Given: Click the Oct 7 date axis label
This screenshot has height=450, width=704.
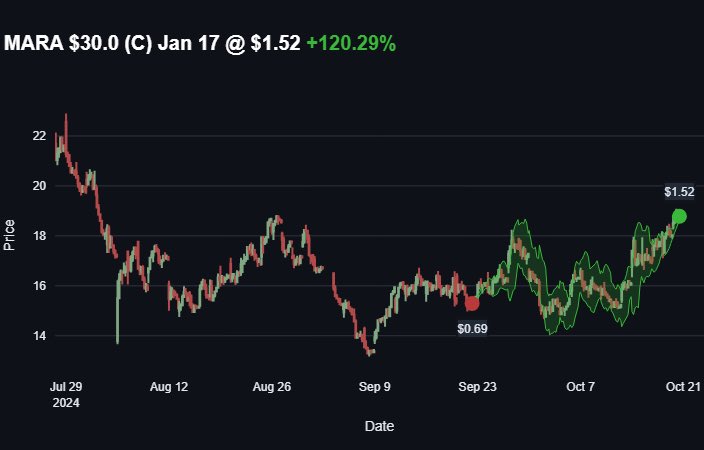Looking at the screenshot, I should [580, 387].
